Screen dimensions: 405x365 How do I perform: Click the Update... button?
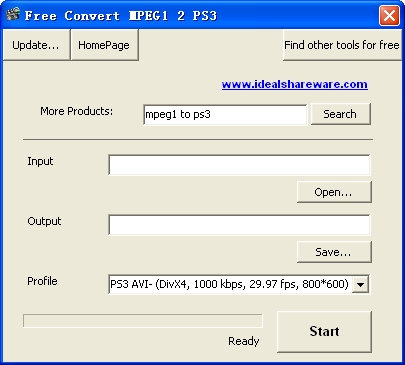pos(36,45)
